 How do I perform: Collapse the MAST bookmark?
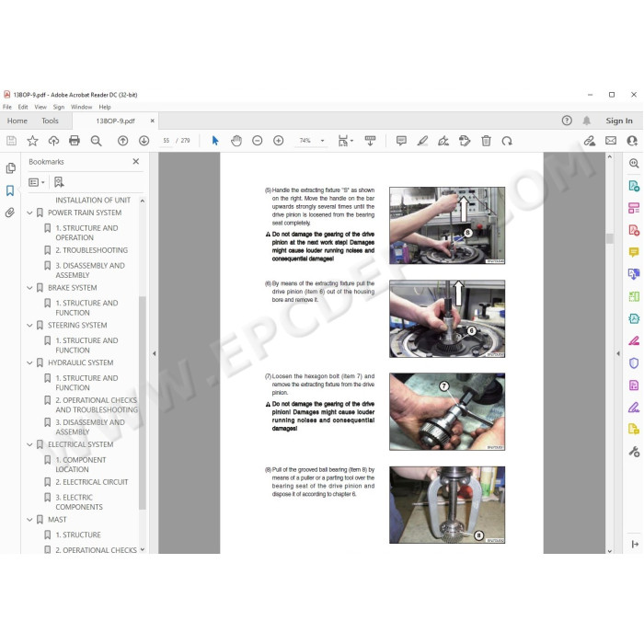[29, 520]
